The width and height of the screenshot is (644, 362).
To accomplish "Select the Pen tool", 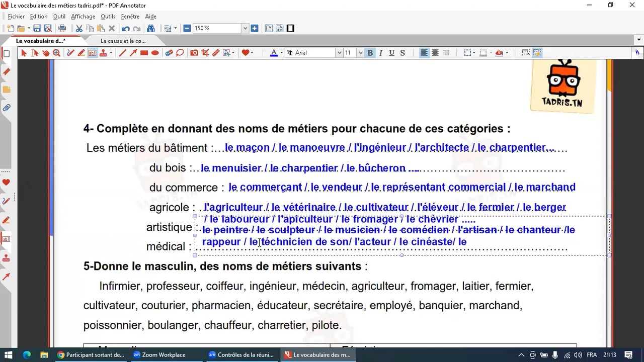I will point(70,53).
